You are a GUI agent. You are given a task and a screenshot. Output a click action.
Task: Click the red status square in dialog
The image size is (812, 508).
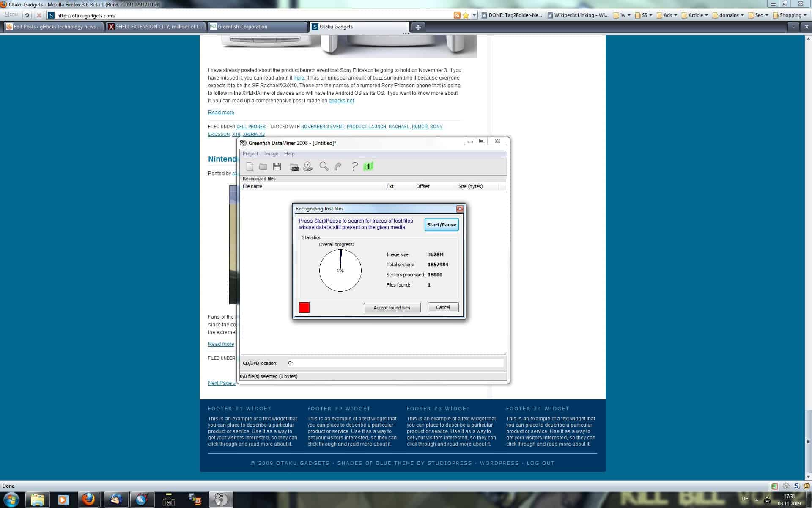tap(304, 308)
